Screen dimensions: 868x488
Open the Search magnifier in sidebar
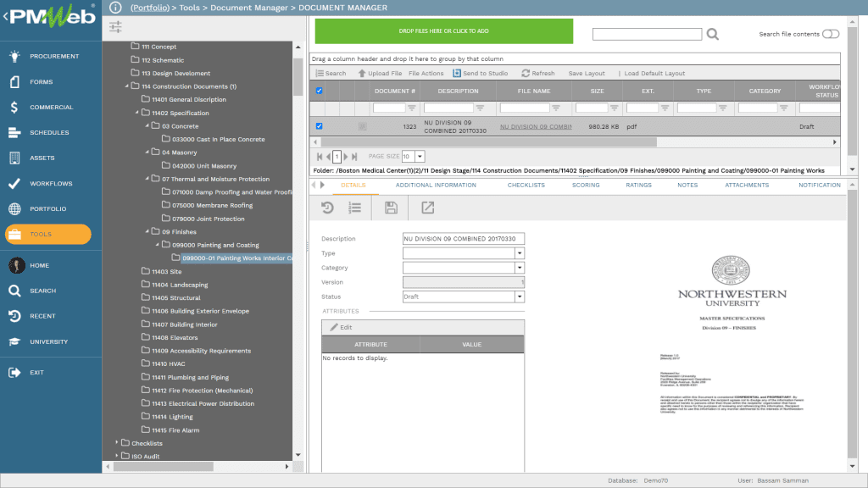coord(14,291)
